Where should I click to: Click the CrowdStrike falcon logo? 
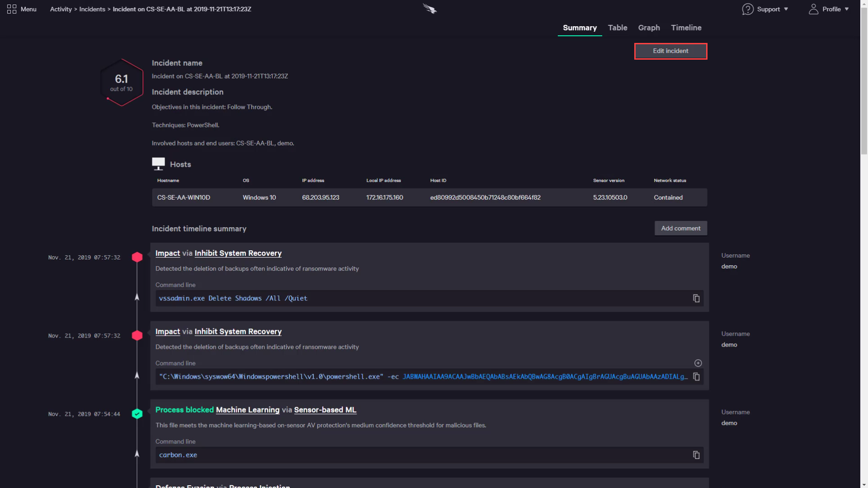(x=429, y=9)
